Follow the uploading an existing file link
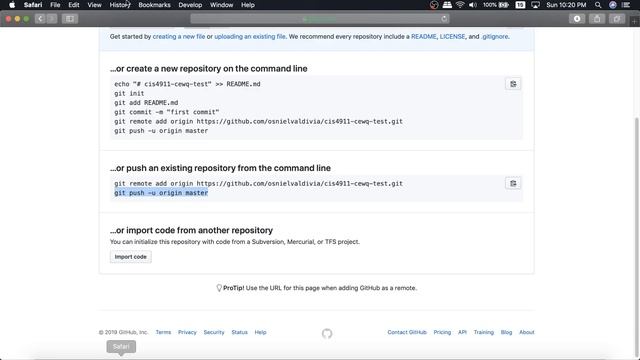The image size is (640, 360). point(250,36)
